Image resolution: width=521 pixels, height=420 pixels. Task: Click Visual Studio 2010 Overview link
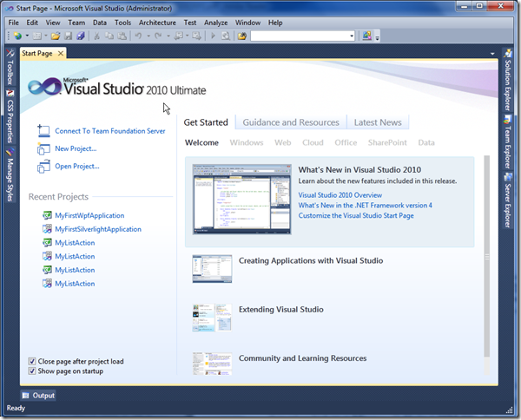(x=340, y=195)
